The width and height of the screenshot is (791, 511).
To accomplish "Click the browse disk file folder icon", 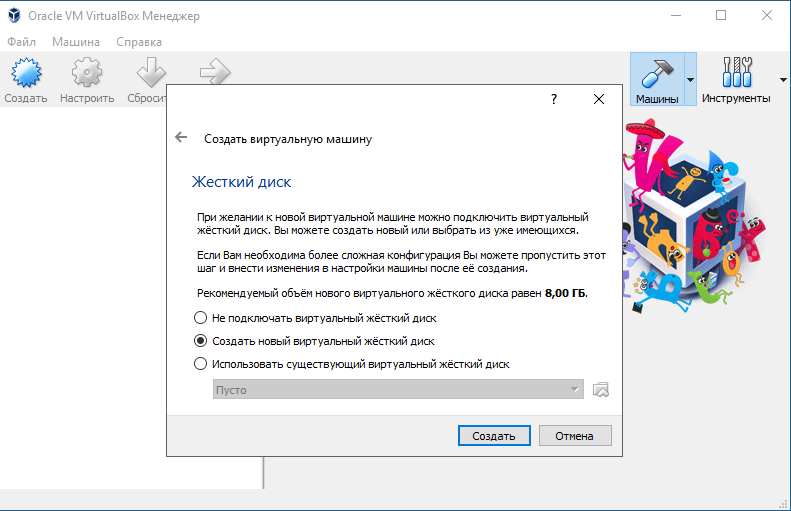I will [x=601, y=389].
